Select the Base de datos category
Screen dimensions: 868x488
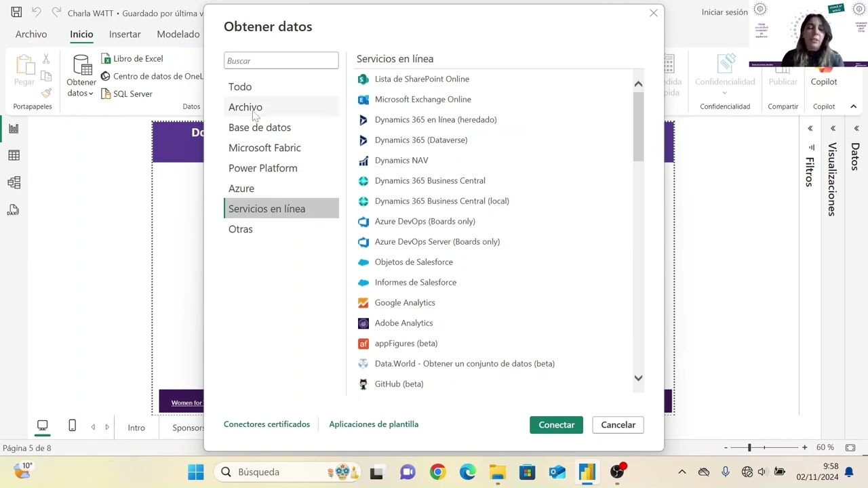[281, 127]
